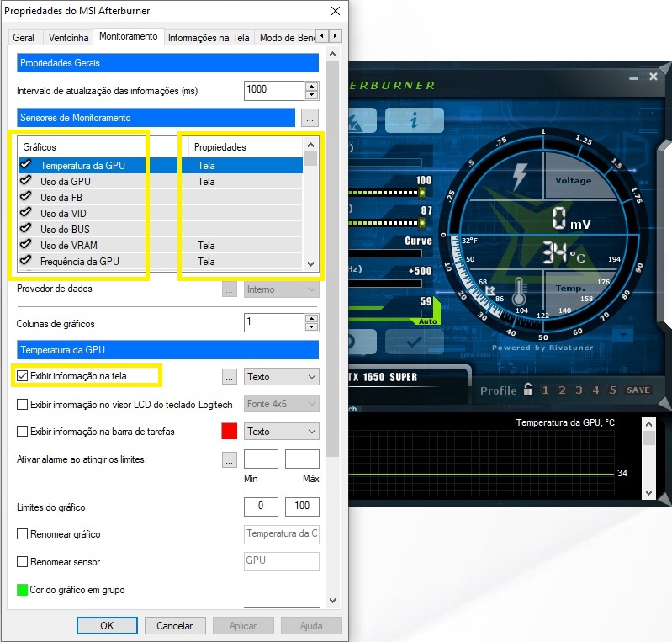Pick the green Cor do gráfico em grupo swatch
Image resolution: width=672 pixels, height=642 pixels.
click(22, 590)
